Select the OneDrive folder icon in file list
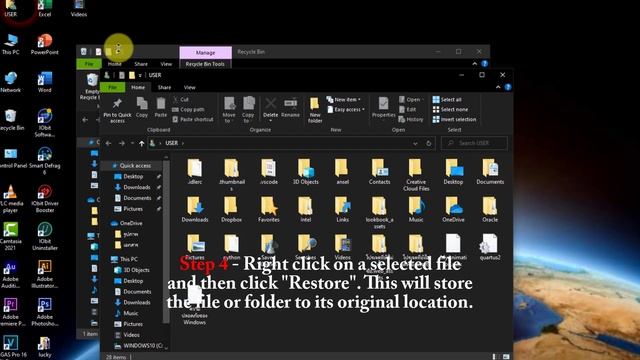This screenshot has height=360, width=640. click(453, 209)
